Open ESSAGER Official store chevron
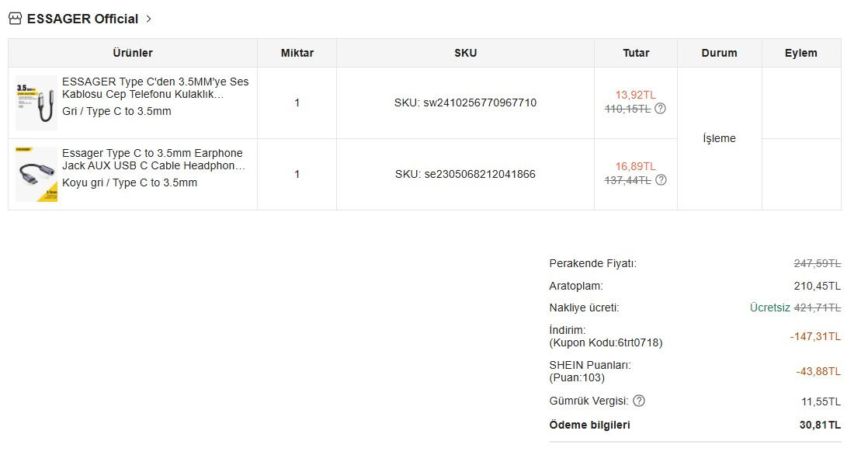 click(149, 19)
